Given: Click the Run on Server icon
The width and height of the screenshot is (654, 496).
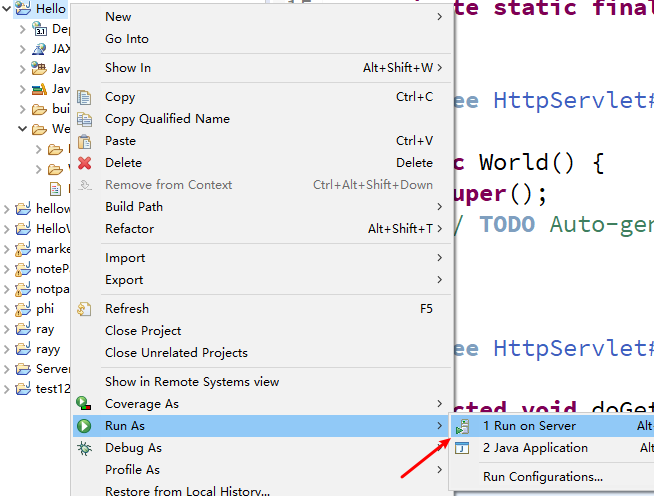Looking at the screenshot, I should click(x=462, y=426).
